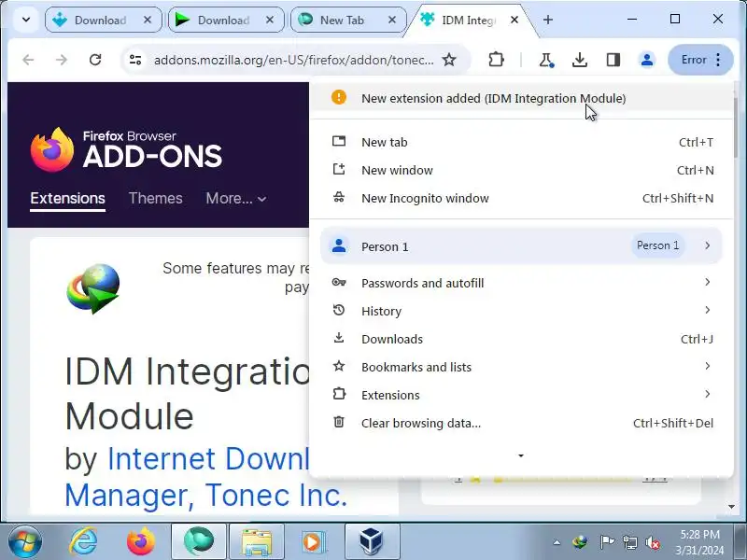Viewport: 747px width, 560px height.
Task: Expand the More... dropdown
Action: click(x=236, y=198)
